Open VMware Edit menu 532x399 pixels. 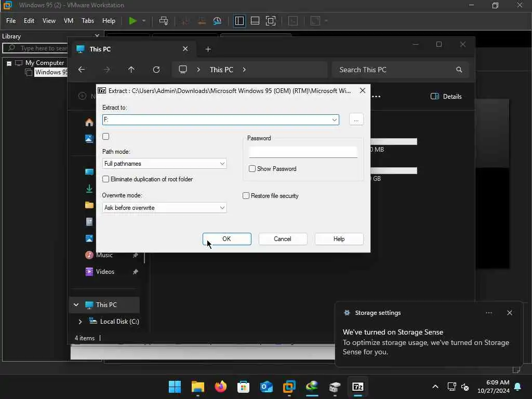coord(29,21)
